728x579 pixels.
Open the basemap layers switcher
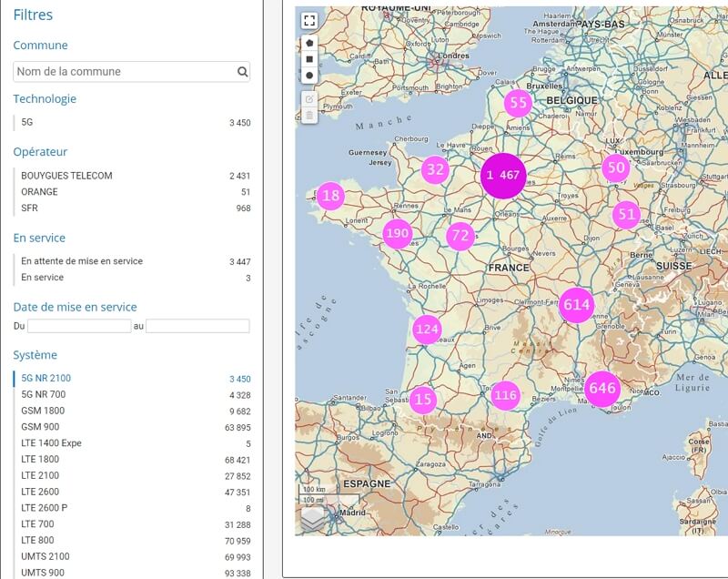click(313, 518)
